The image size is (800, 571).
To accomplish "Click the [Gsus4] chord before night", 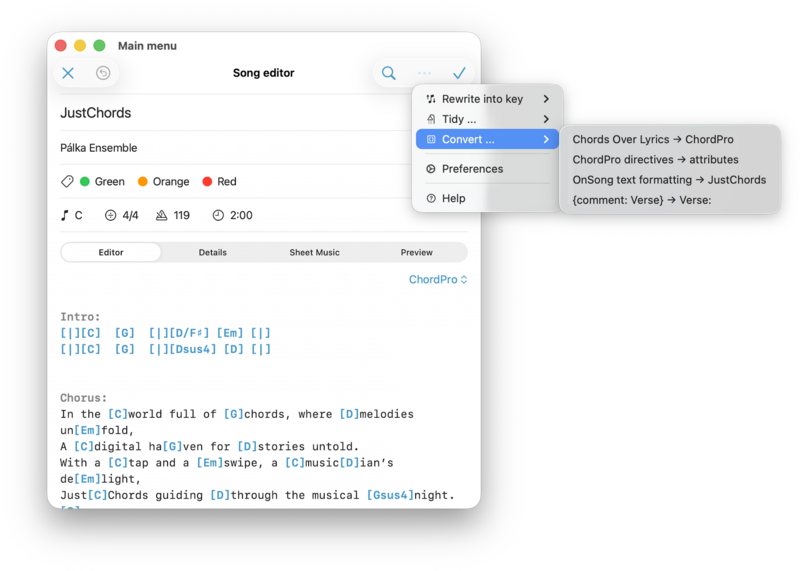I will pos(390,495).
